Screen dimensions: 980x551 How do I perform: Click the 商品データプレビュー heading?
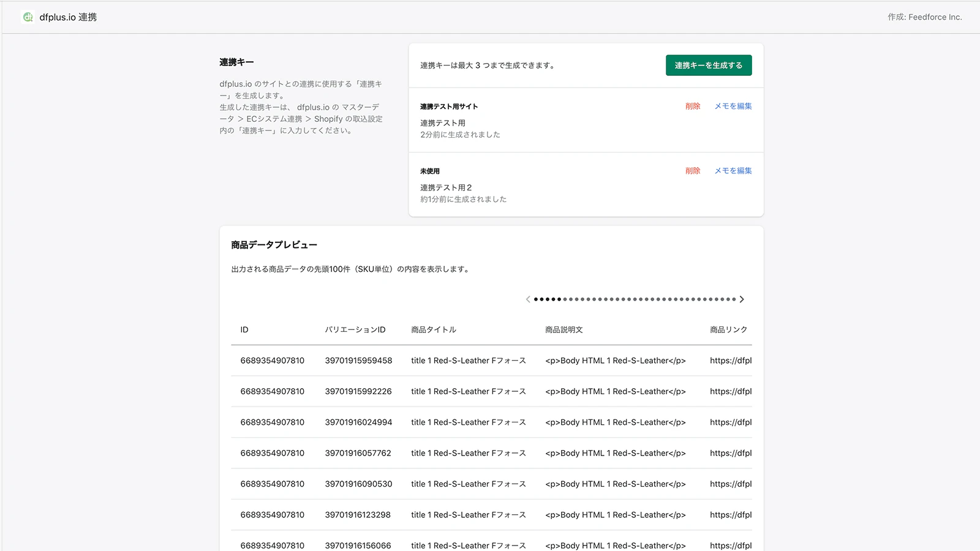274,245
